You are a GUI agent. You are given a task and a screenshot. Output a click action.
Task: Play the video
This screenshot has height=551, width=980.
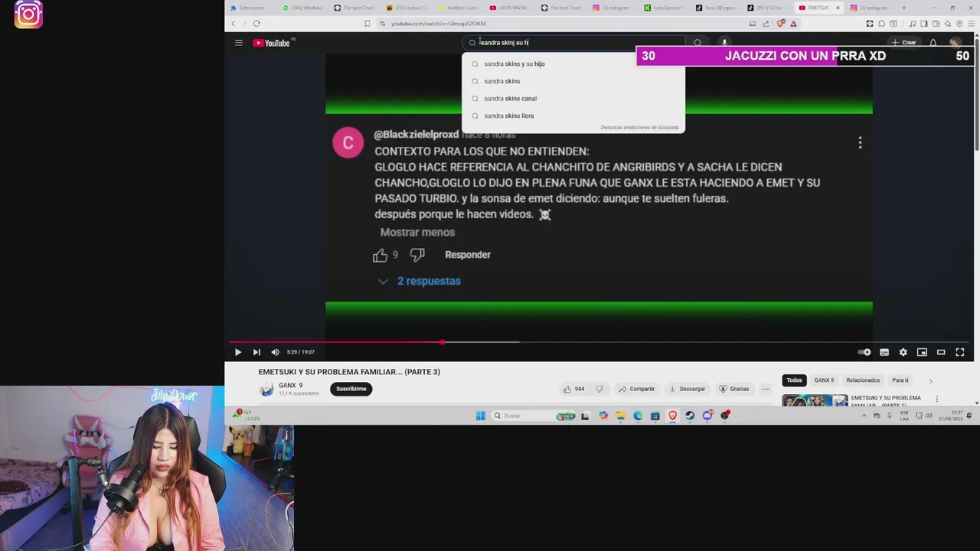[237, 352]
